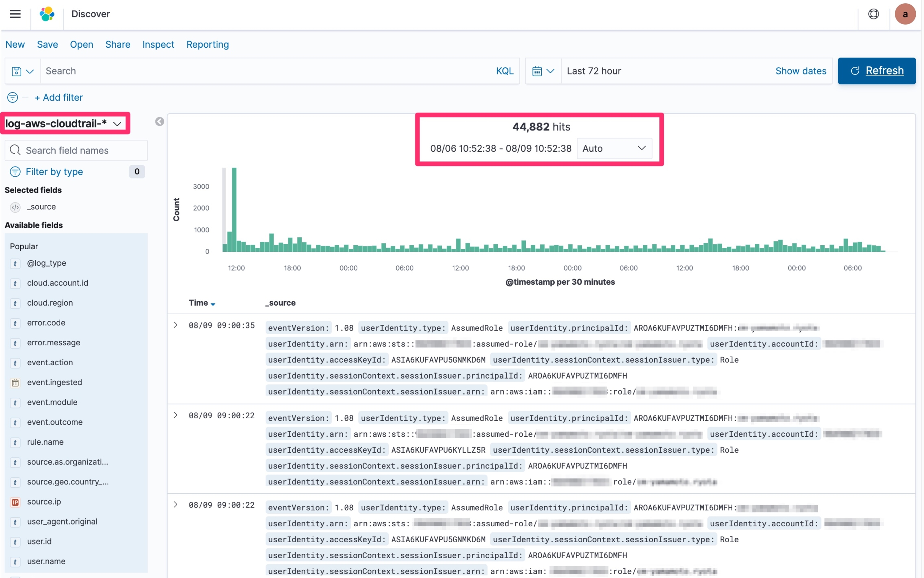Expand the 08/09 09:00:35 log row
The height and width of the screenshot is (578, 924).
[176, 325]
